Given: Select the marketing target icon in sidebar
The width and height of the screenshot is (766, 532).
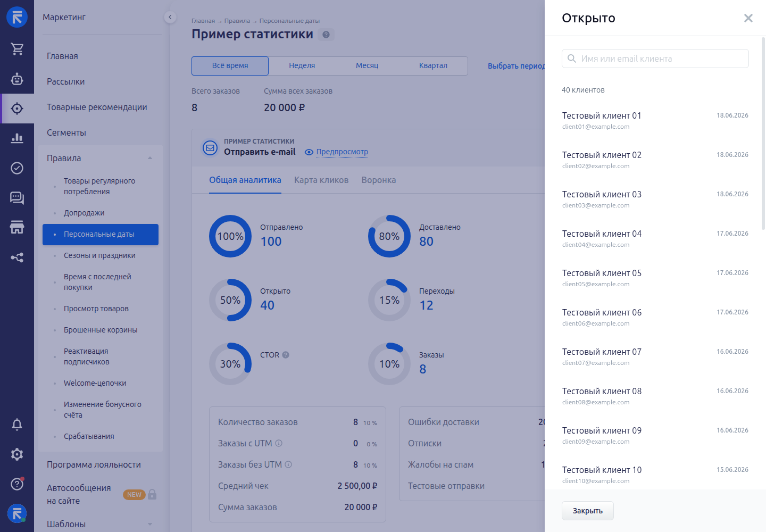Looking at the screenshot, I should tap(17, 109).
